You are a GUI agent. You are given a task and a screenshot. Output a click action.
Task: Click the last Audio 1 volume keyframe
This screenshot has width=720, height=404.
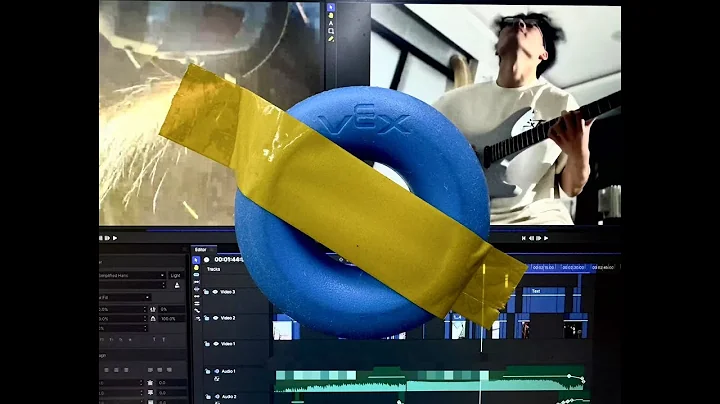pyautogui.click(x=583, y=380)
